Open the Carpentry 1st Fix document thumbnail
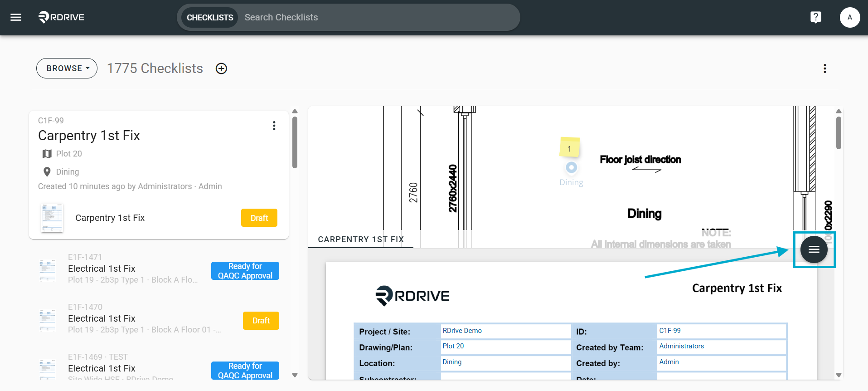Screen dimensions: 868x391 click(52, 218)
